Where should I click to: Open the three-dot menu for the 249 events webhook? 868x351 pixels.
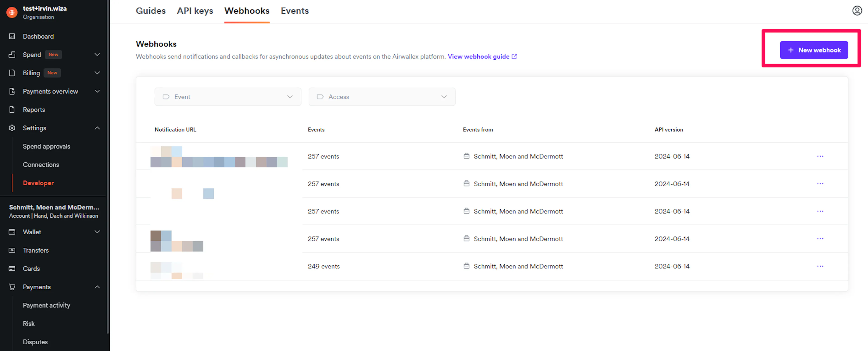tap(820, 266)
